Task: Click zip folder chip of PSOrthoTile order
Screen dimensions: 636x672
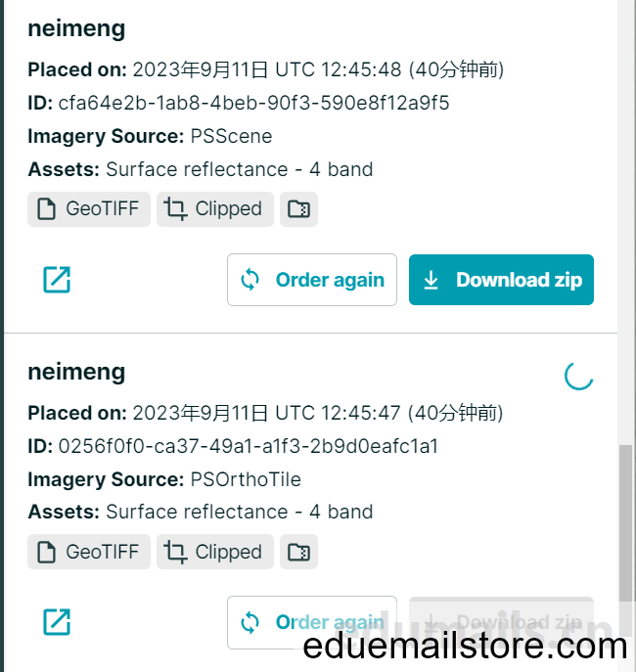Action: (298, 552)
